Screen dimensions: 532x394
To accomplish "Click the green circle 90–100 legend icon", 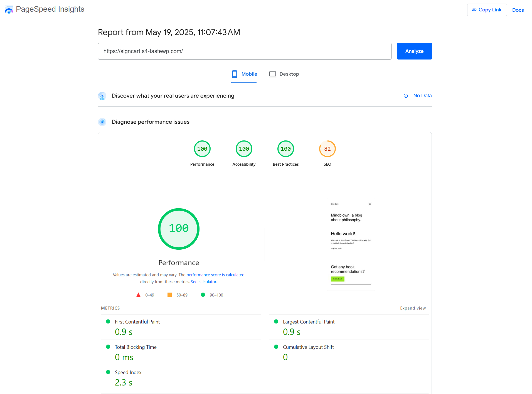I will coord(203,295).
